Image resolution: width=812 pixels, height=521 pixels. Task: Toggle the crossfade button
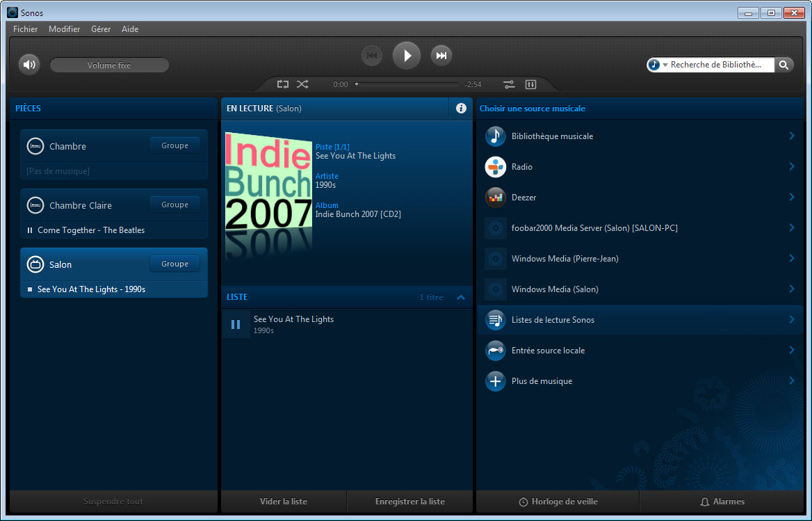(530, 84)
